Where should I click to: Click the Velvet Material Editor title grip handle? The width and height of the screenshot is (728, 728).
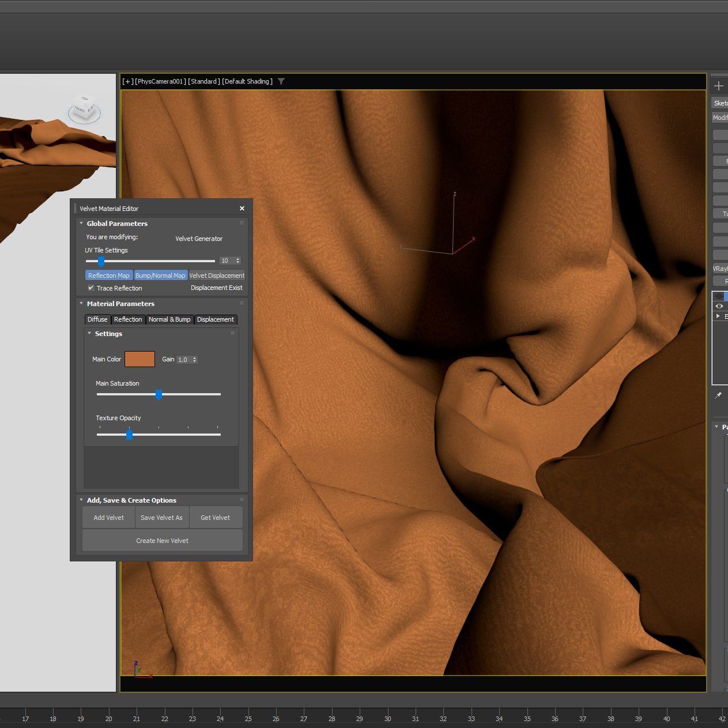75,209
